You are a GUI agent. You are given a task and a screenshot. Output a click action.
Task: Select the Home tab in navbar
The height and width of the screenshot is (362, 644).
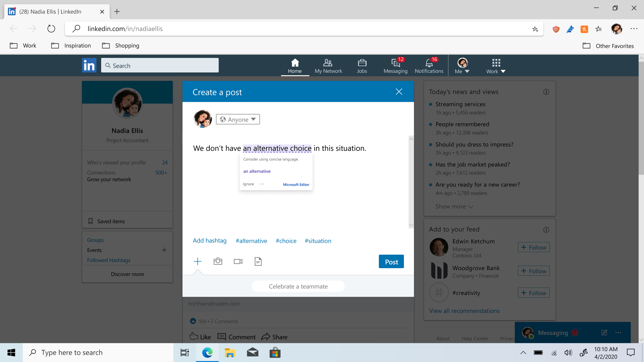tap(295, 66)
